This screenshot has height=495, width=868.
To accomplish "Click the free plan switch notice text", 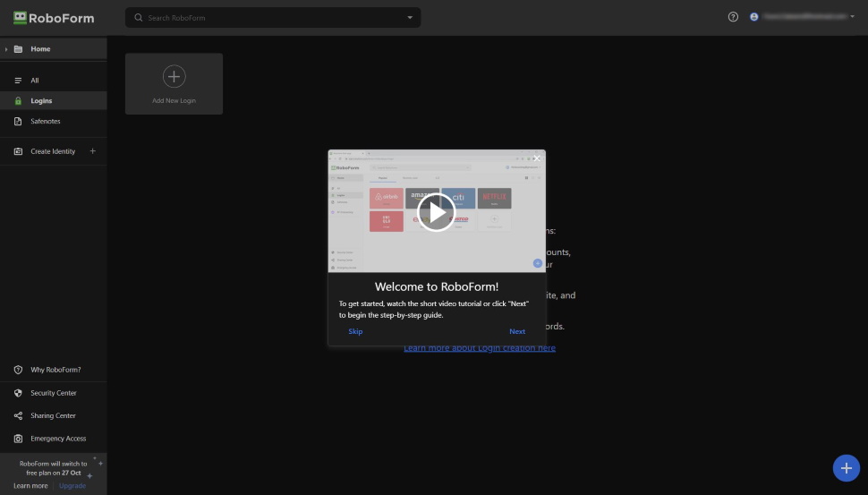I will click(x=53, y=468).
